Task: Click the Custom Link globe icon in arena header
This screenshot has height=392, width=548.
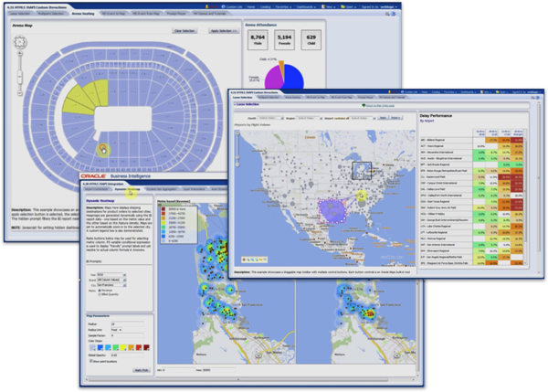Action: point(224,6)
